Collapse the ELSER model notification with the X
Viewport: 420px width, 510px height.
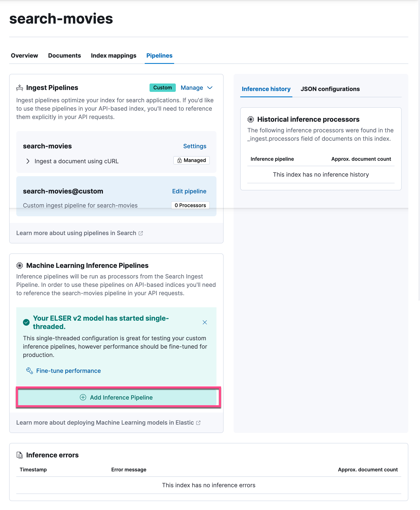tap(205, 322)
